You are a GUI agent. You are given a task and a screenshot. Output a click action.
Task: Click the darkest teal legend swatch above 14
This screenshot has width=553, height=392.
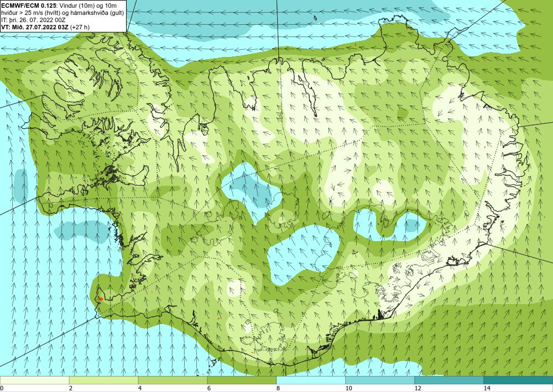point(518,380)
